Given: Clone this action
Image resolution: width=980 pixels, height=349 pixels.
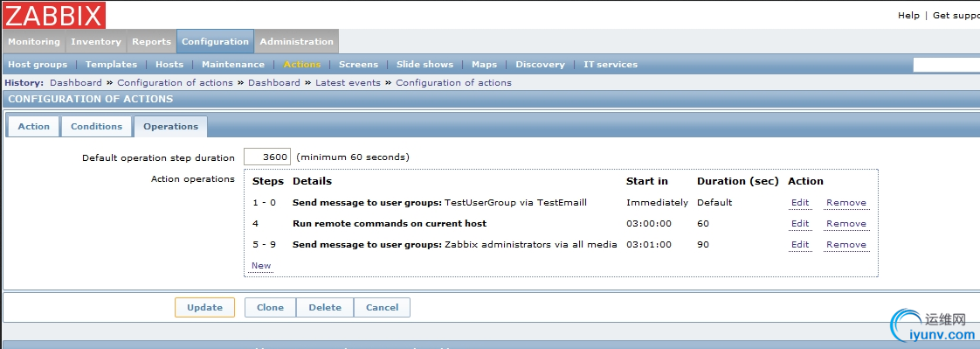Looking at the screenshot, I should click(270, 307).
